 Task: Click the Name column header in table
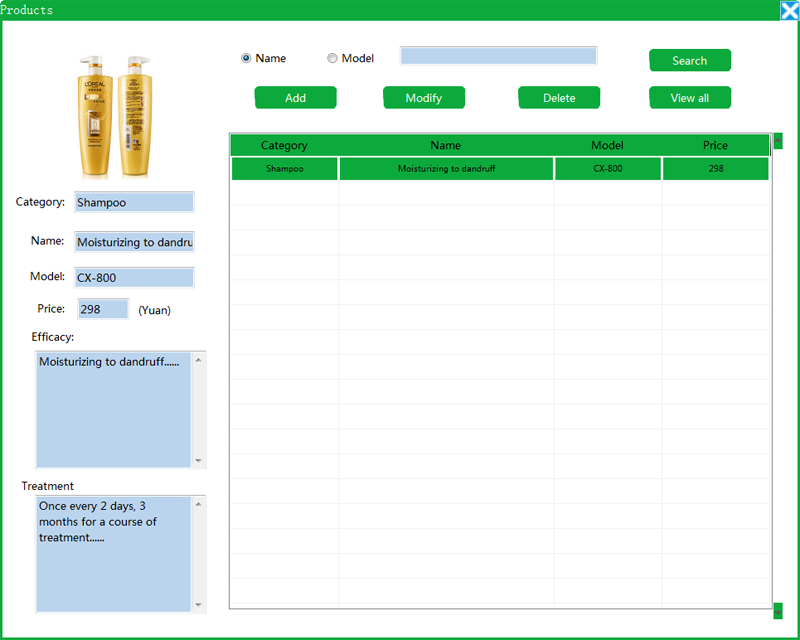[x=446, y=146]
